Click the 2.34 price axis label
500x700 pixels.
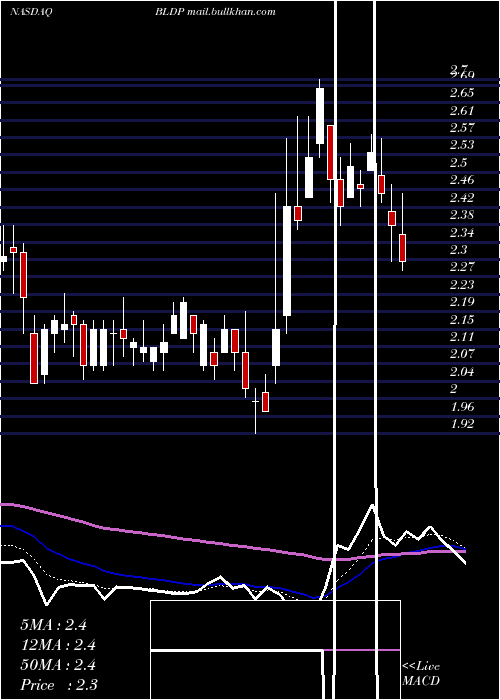462,232
